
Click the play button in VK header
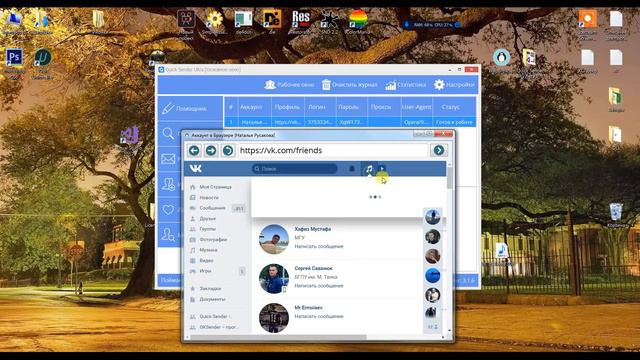click(382, 168)
